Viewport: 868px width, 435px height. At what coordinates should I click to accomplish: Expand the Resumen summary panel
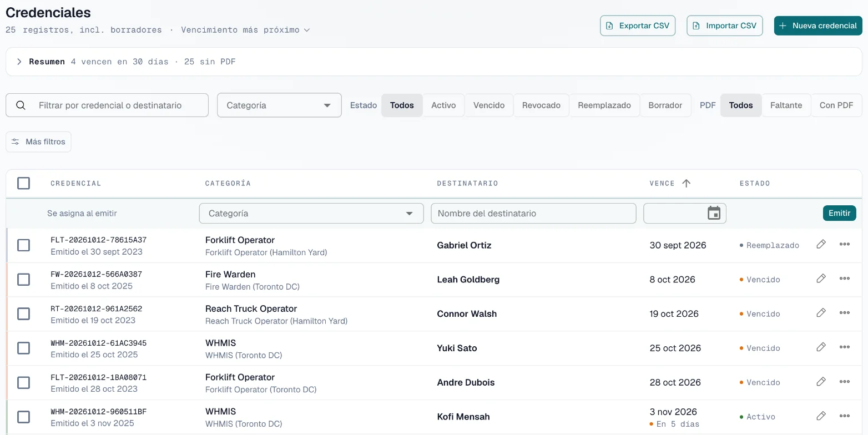(x=19, y=62)
